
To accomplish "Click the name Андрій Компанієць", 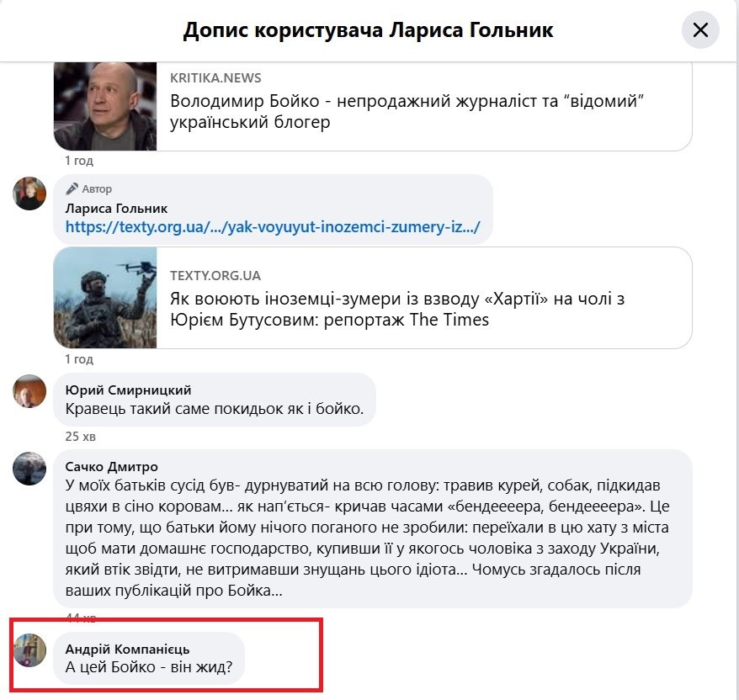I will coord(127,649).
